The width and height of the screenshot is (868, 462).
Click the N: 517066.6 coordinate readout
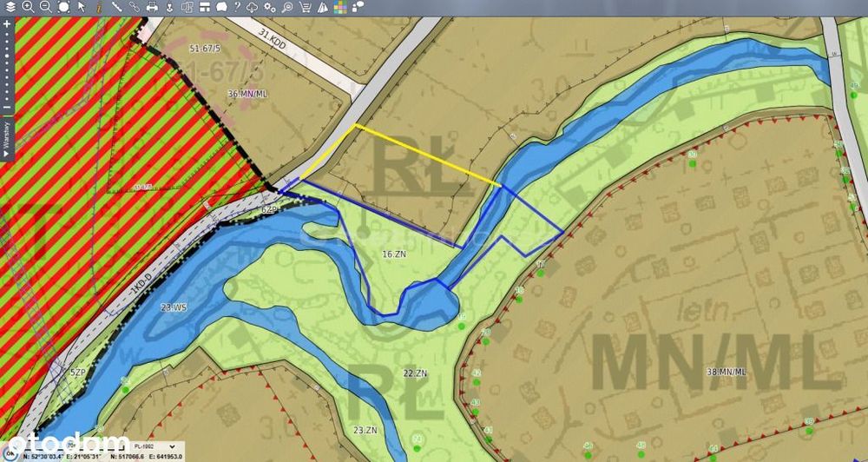[x=127, y=457]
